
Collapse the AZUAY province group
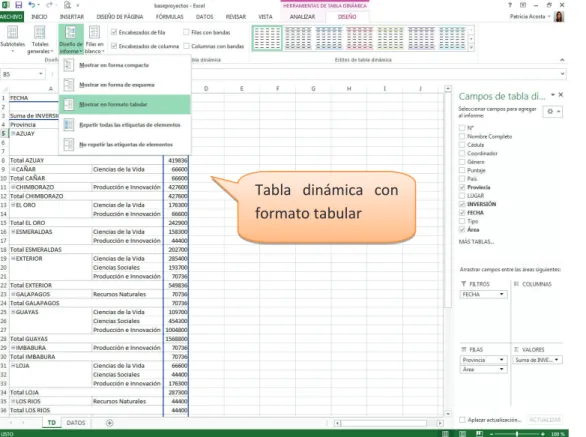point(13,133)
